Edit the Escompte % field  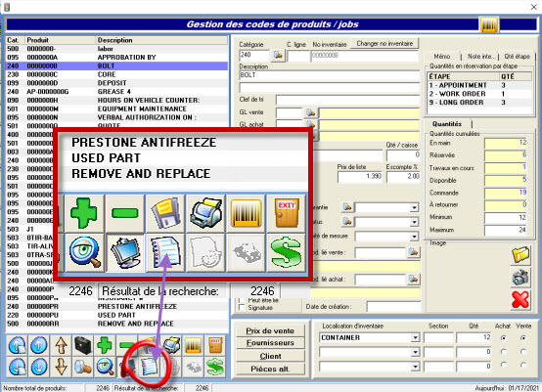pos(403,177)
